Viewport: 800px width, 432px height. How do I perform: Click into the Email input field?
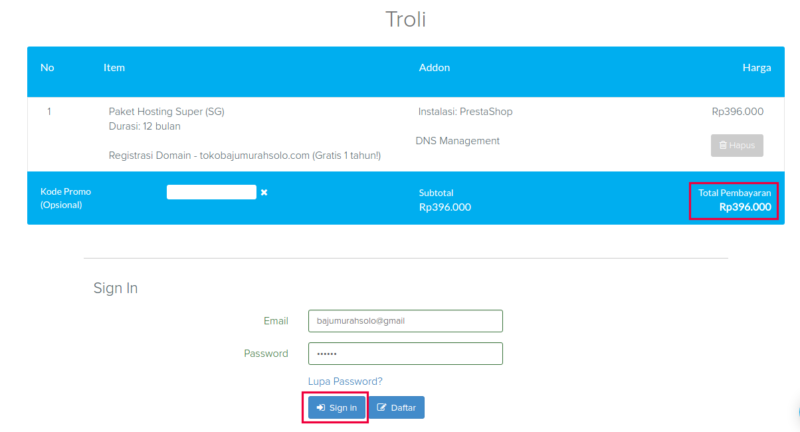point(405,321)
